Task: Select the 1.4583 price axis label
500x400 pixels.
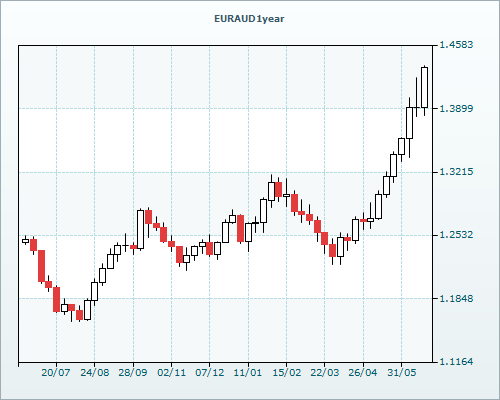Action: click(x=456, y=45)
